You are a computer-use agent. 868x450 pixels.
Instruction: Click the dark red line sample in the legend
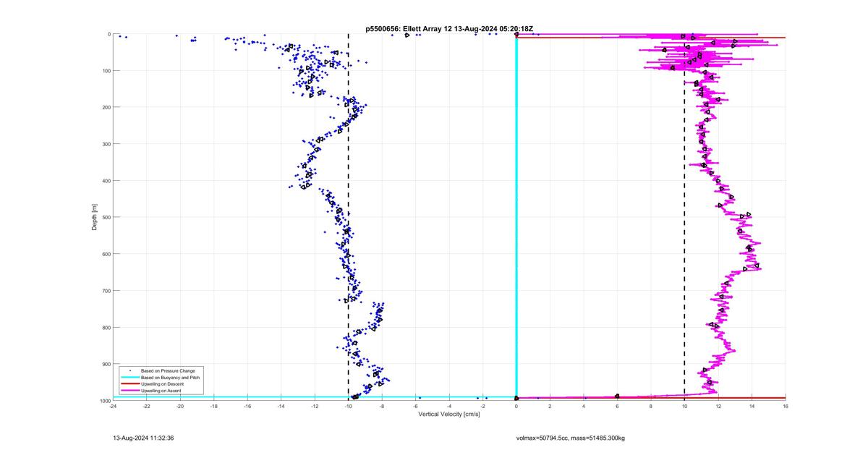coord(129,384)
